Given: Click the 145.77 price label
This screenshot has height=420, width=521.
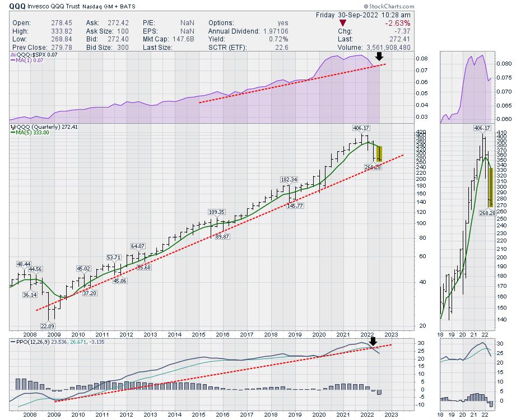Looking at the screenshot, I should (x=294, y=206).
